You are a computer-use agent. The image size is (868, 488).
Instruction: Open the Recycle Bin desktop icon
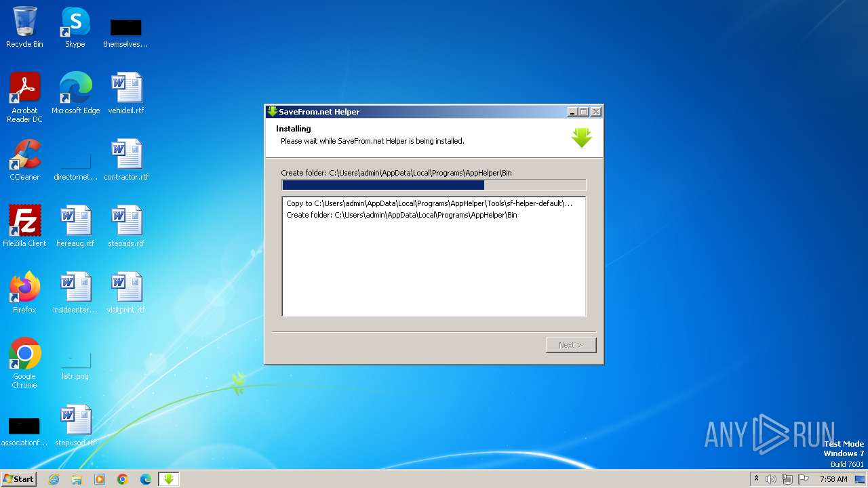(x=24, y=27)
